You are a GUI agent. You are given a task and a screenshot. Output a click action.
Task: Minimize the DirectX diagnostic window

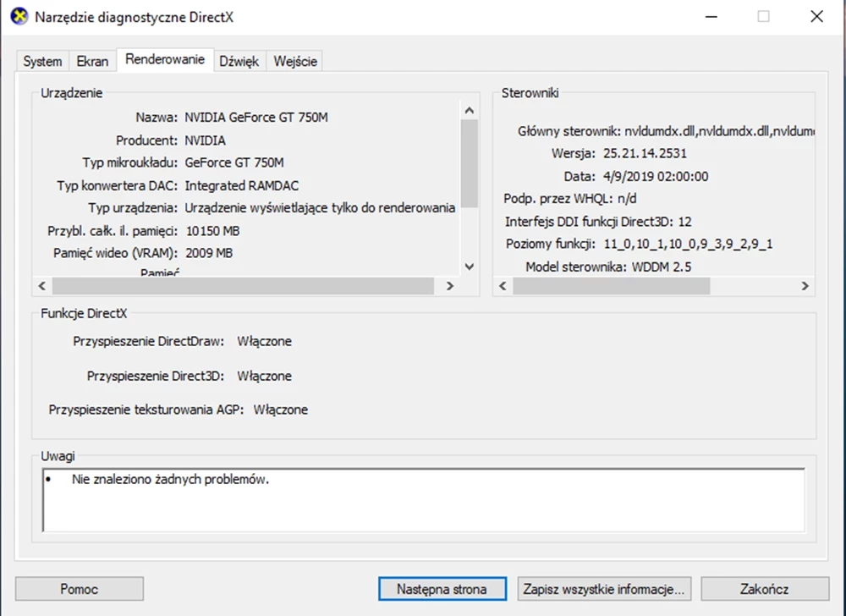711,17
